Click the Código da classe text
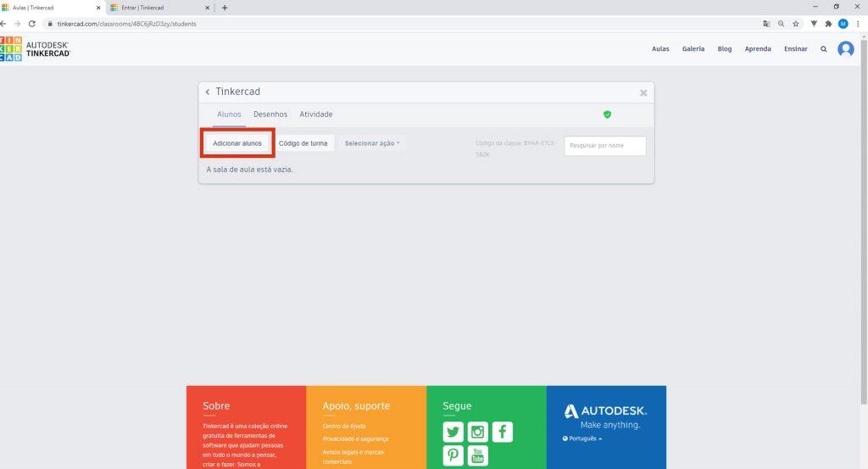The image size is (868, 469). (515, 149)
